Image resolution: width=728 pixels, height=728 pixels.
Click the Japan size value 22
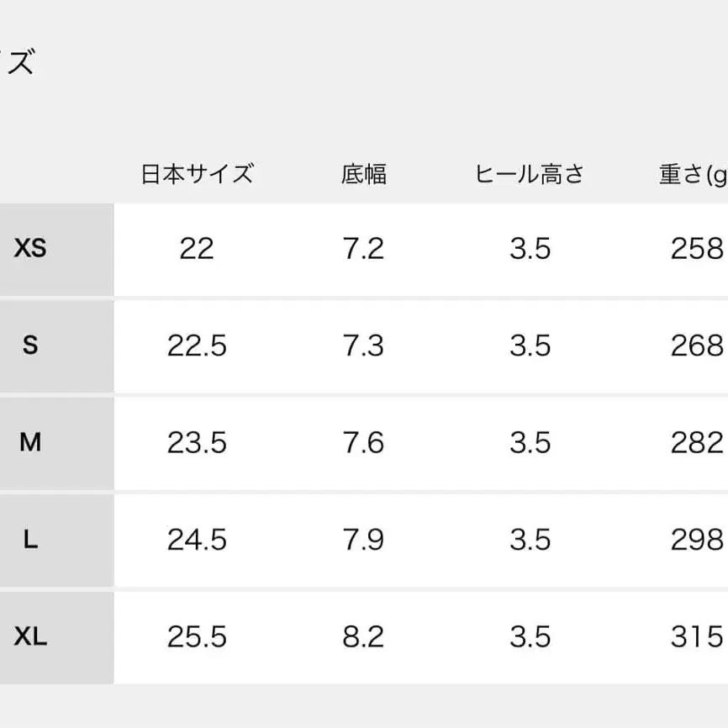click(x=197, y=249)
